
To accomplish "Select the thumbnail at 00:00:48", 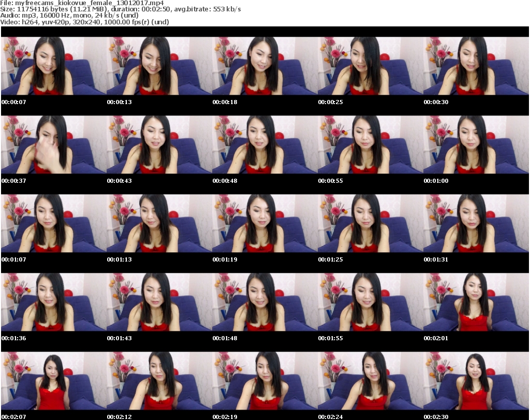I will (x=265, y=144).
